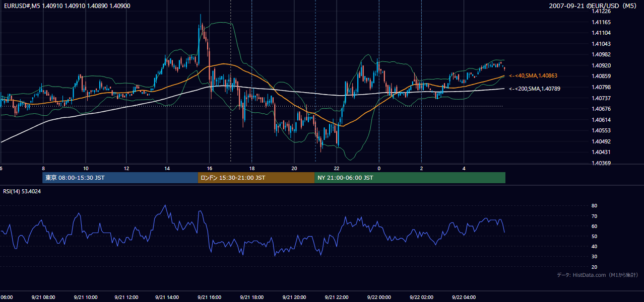Click hour label 22 under the price chart
The image size is (644, 302).
[337, 168]
